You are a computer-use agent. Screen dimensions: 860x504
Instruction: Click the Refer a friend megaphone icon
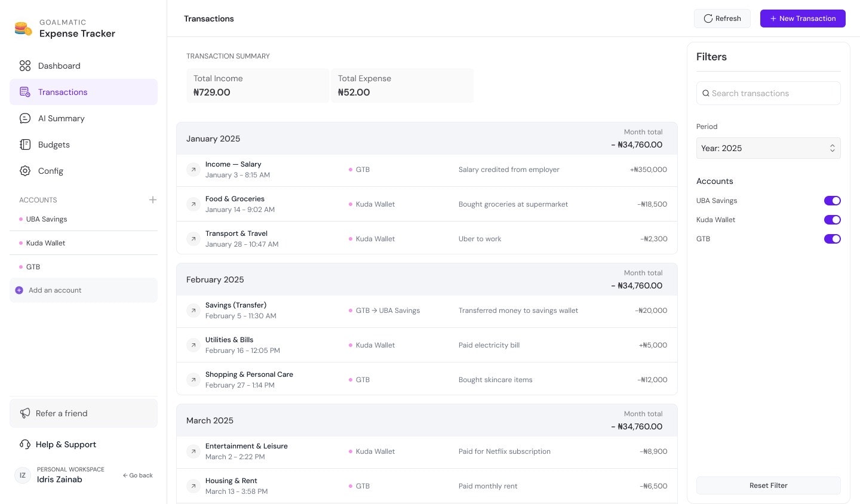[x=24, y=413]
